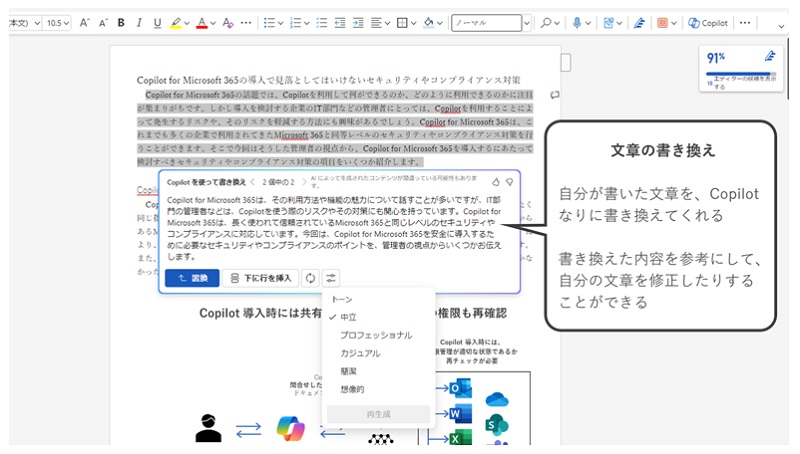
Task: Give thumbs up to the Copilot rewrite
Action: point(495,182)
